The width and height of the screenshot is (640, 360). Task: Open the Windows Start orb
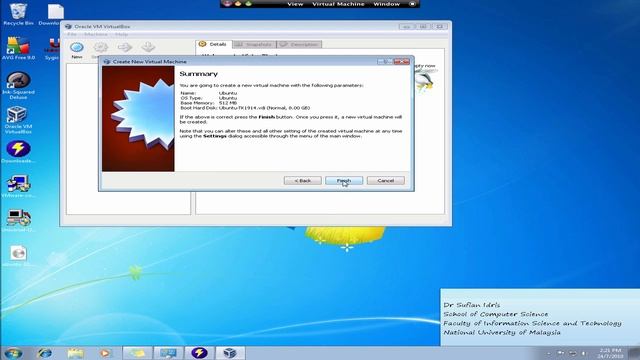click(13, 353)
